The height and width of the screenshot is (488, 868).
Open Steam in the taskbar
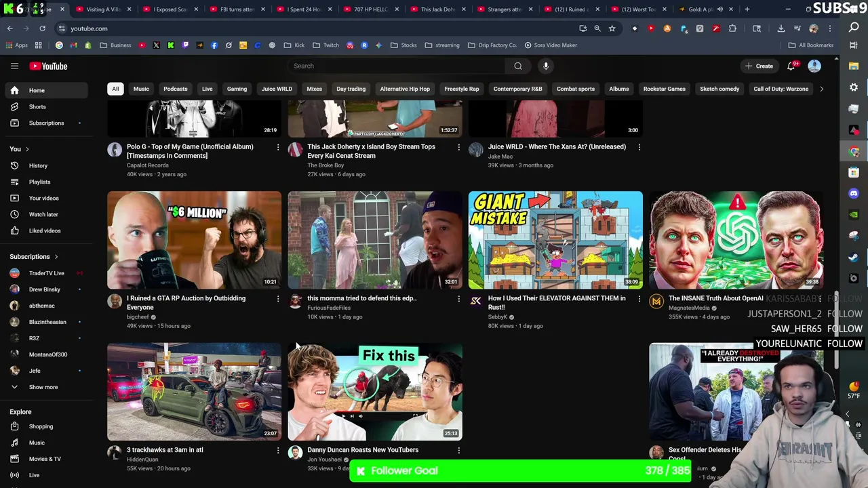(854, 257)
